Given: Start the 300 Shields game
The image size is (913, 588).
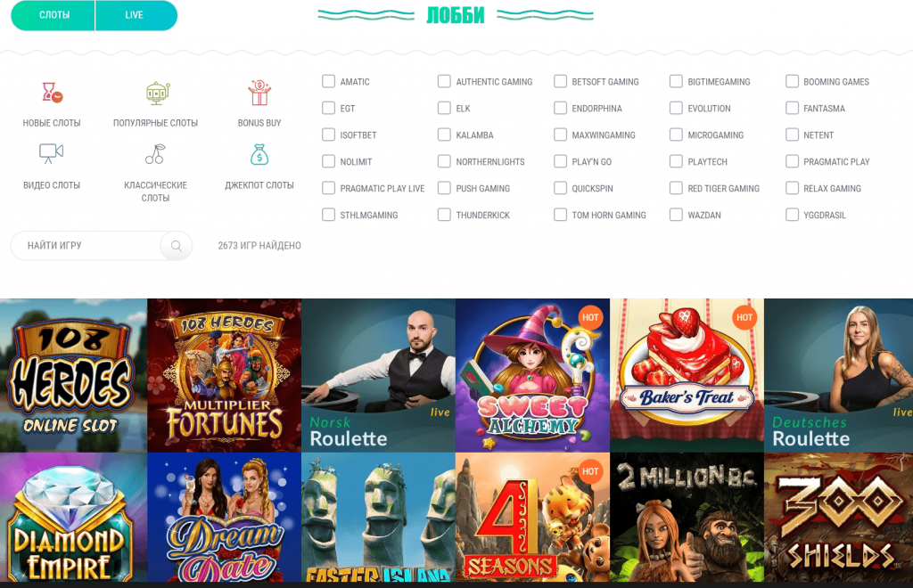Looking at the screenshot, I should [838, 518].
